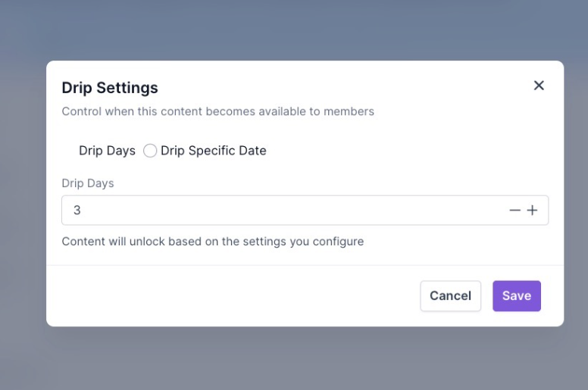Image resolution: width=588 pixels, height=390 pixels.
Task: Discard changes using the Cancel button
Action: pyautogui.click(x=450, y=296)
